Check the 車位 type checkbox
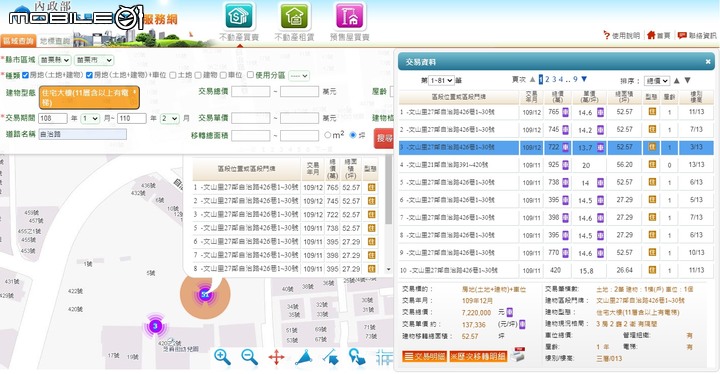This screenshot has width=720, height=374. tap(223, 75)
